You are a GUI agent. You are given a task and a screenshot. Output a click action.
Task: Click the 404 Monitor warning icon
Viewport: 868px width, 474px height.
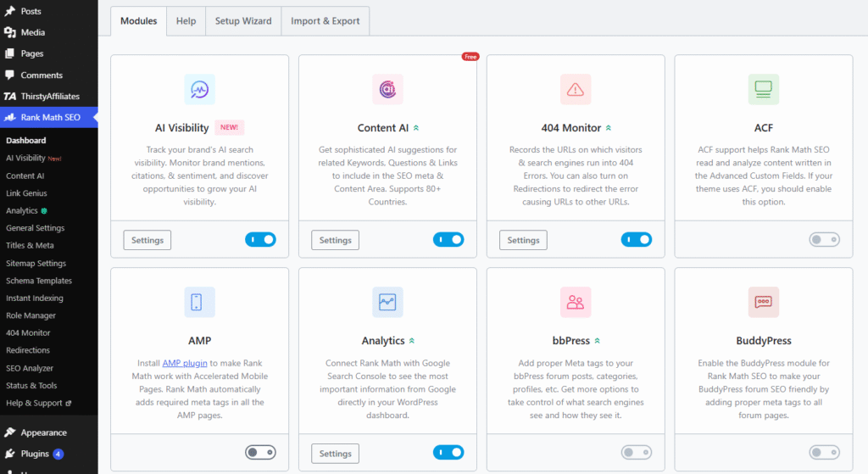[x=576, y=89]
